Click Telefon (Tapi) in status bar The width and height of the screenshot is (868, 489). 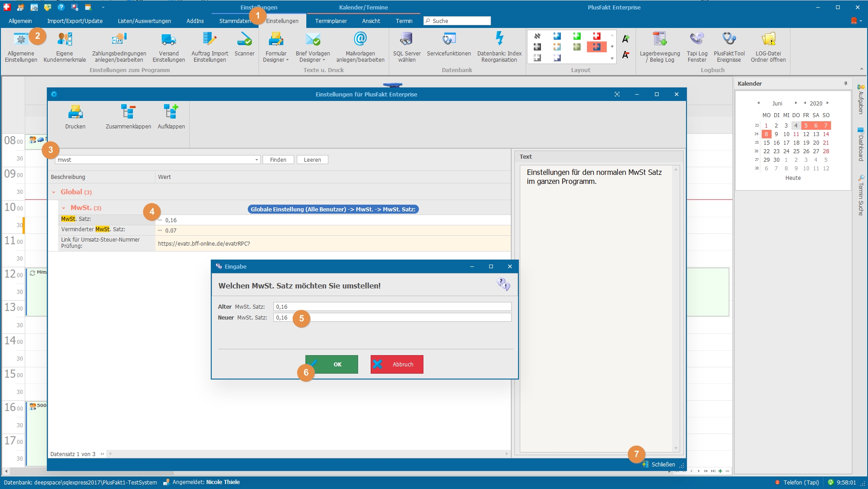(796, 482)
